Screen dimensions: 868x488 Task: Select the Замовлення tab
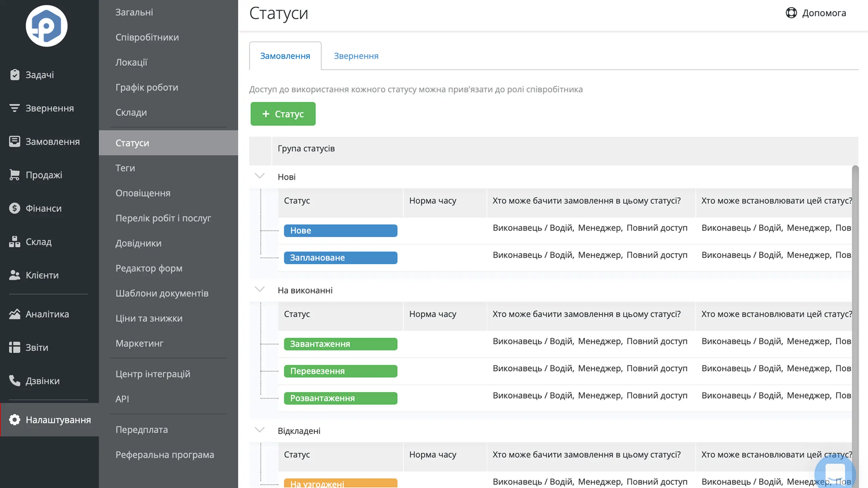click(285, 56)
